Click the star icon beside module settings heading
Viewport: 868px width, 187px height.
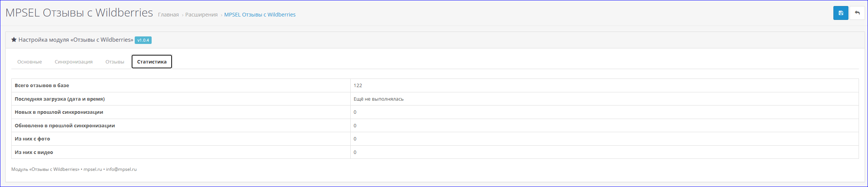14,39
